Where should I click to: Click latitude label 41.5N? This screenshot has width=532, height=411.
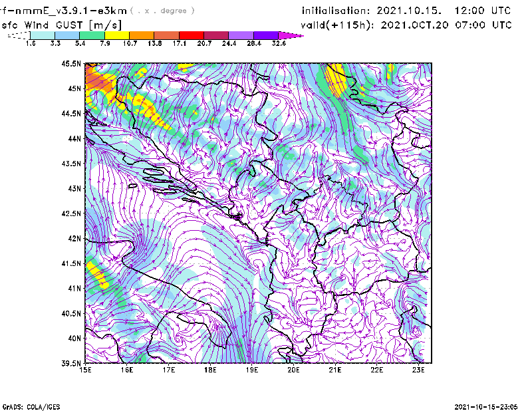point(72,263)
